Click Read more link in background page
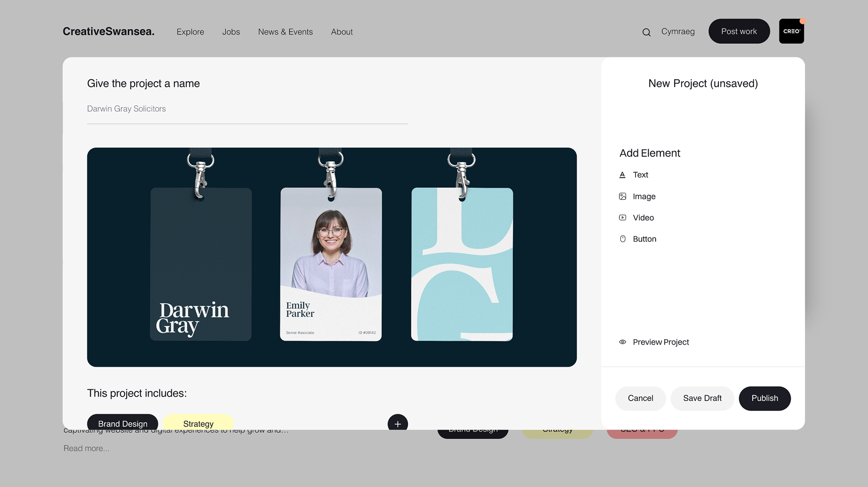 tap(86, 449)
